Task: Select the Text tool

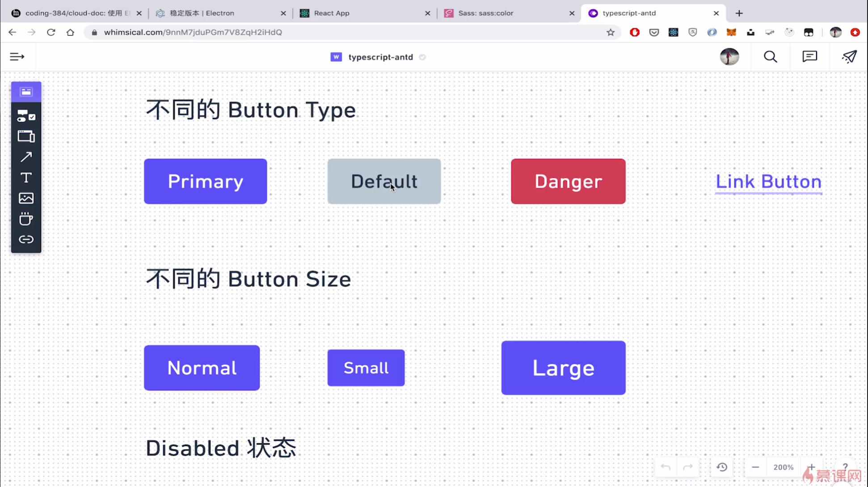Action: [x=25, y=177]
